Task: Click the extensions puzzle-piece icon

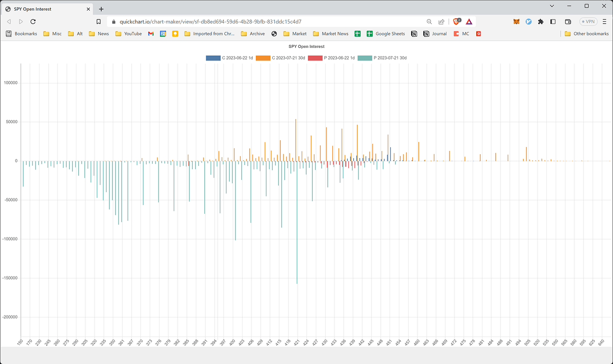Action: click(541, 21)
